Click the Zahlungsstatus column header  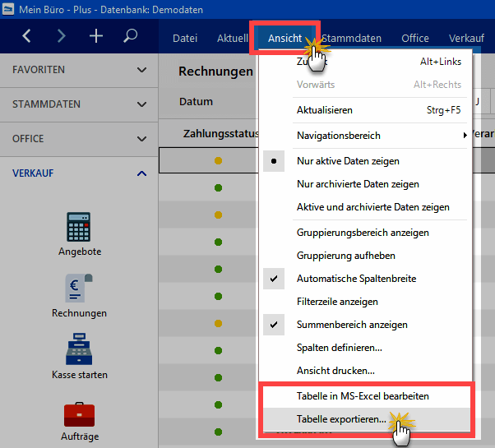click(x=221, y=134)
